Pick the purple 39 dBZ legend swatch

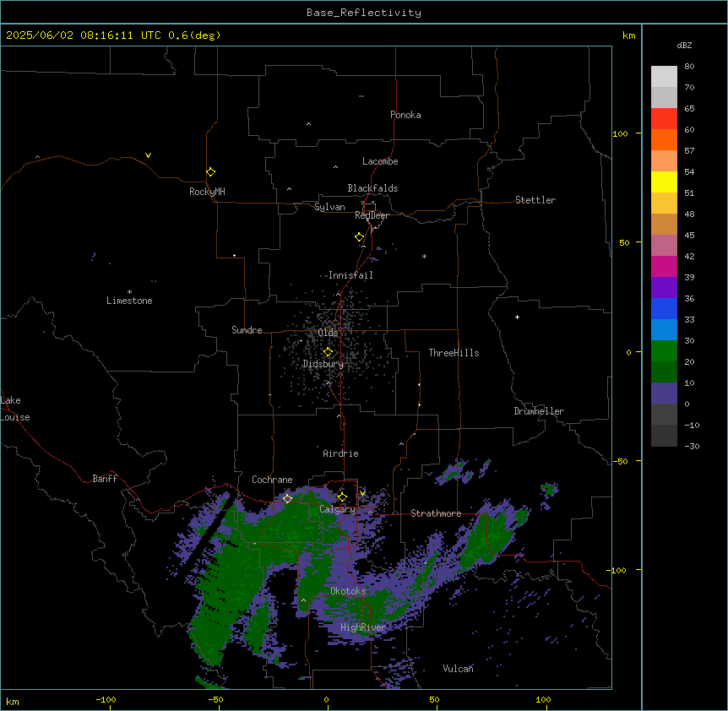pyautogui.click(x=664, y=287)
